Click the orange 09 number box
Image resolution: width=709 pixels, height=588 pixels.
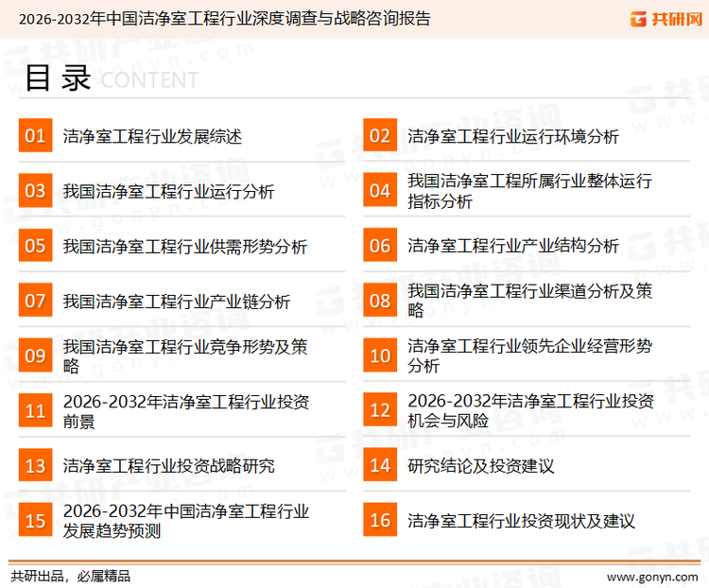click(35, 355)
